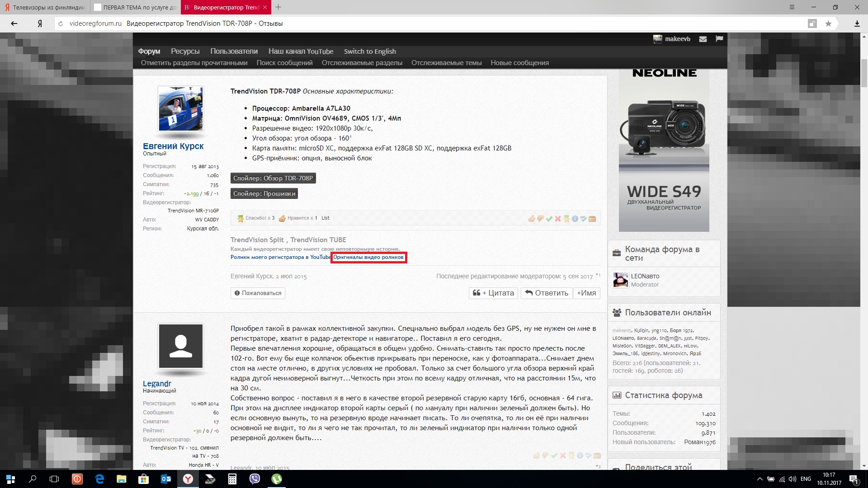Click the green checkmark rating icon
The height and width of the screenshot is (488, 868).
549,219
